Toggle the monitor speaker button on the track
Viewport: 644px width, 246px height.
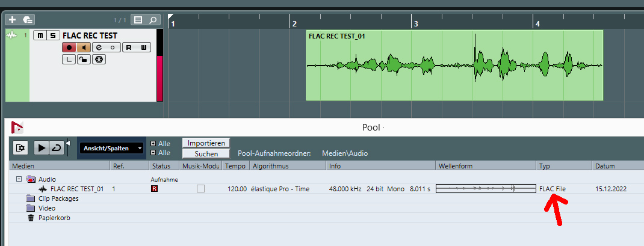point(84,48)
